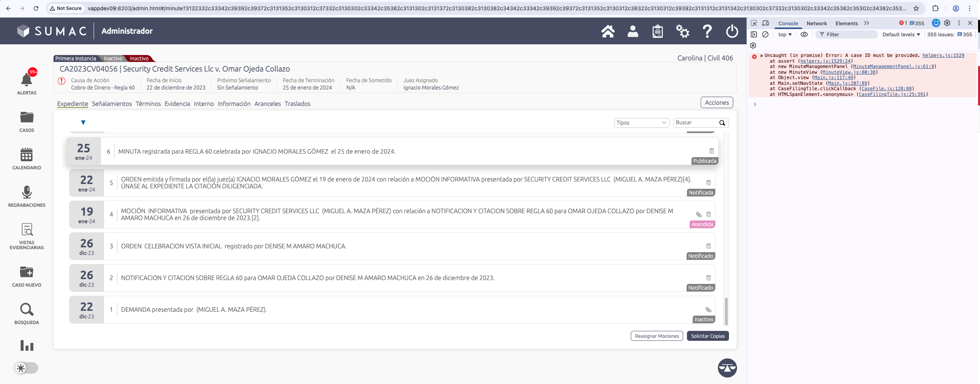Open Regrabaciones microphone icon
This screenshot has height=384, width=980.
26,192
